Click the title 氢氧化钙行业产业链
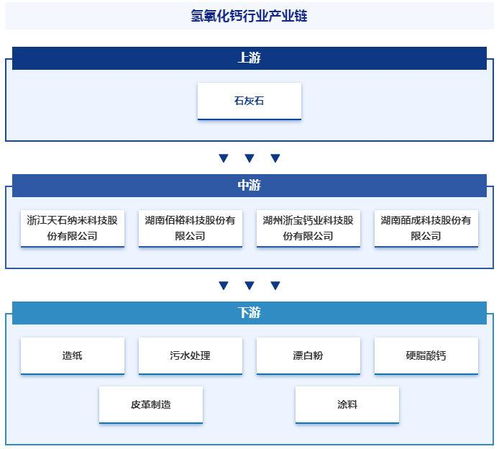 tap(249, 16)
